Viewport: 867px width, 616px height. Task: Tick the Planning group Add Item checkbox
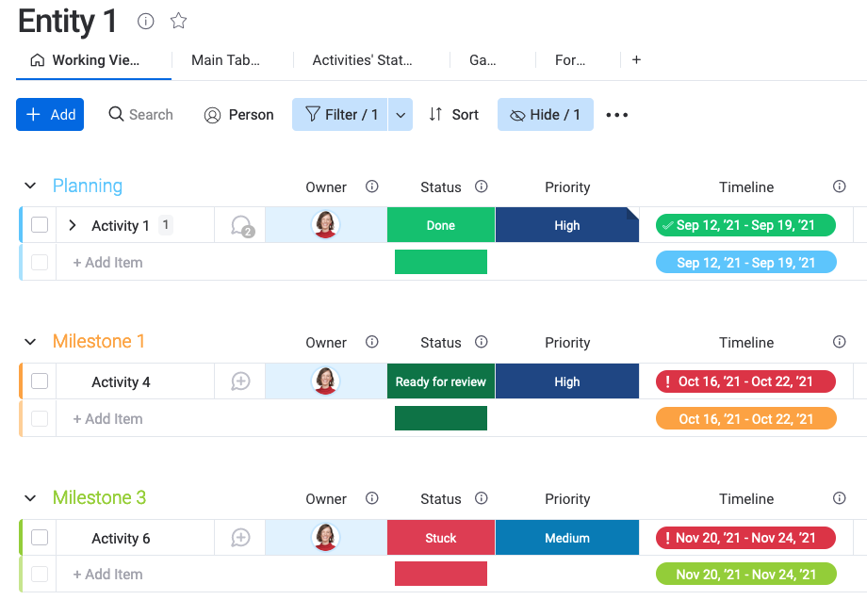coord(40,263)
